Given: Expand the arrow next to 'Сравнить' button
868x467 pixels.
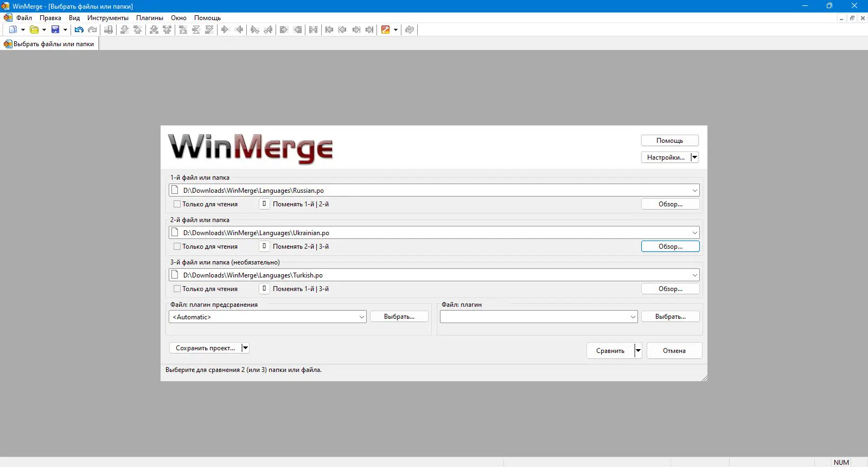Looking at the screenshot, I should click(638, 351).
